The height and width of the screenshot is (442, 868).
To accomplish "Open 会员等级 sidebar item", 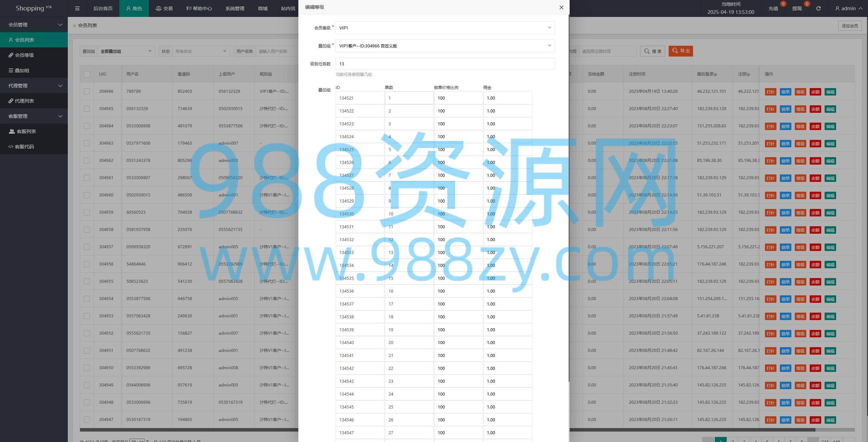I will [x=24, y=55].
